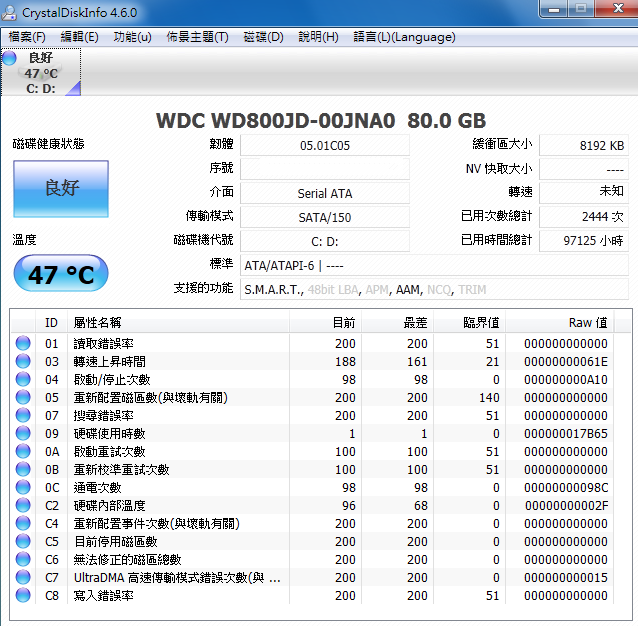Open the 檔案(F) menu
Image resolution: width=638 pixels, height=630 pixels.
27,37
